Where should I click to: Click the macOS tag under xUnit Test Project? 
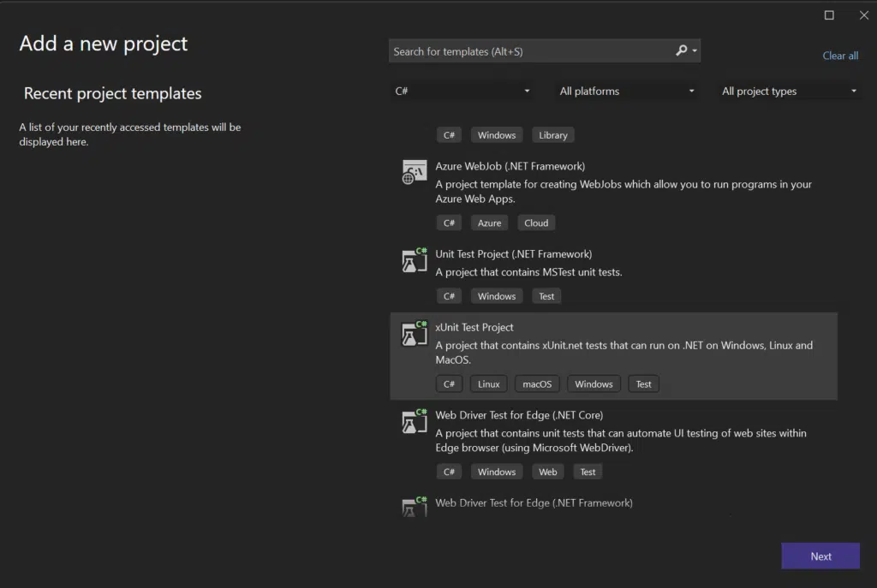pyautogui.click(x=538, y=384)
